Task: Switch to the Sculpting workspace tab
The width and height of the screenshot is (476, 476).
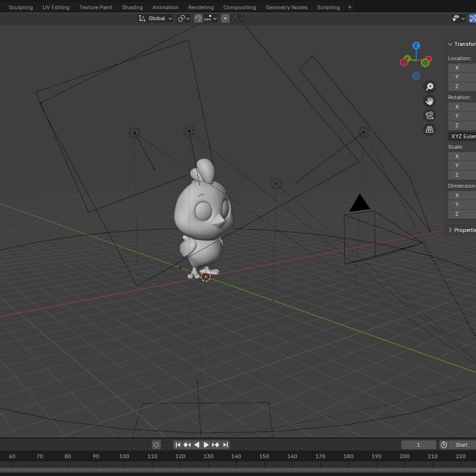Action: coord(21,7)
